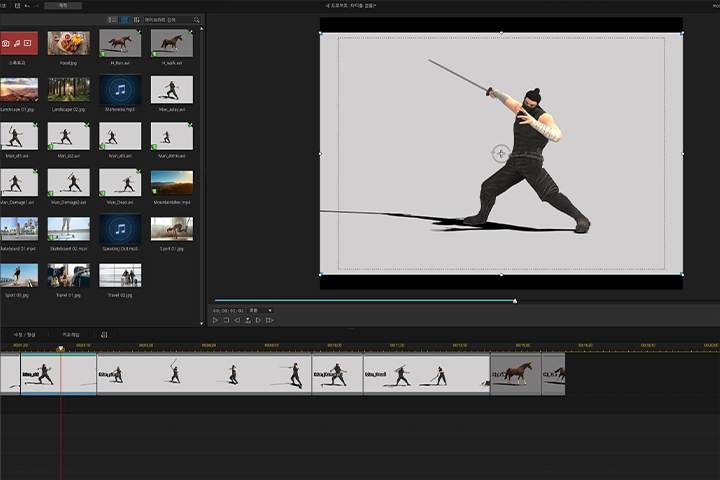Select the Travel 01.jpg thumbnail

click(x=68, y=275)
